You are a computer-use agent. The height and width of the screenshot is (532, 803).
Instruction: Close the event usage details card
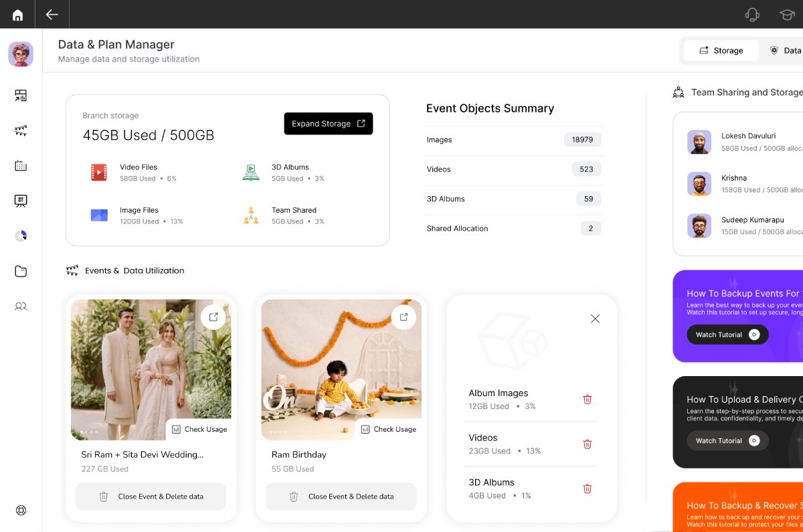(x=595, y=319)
